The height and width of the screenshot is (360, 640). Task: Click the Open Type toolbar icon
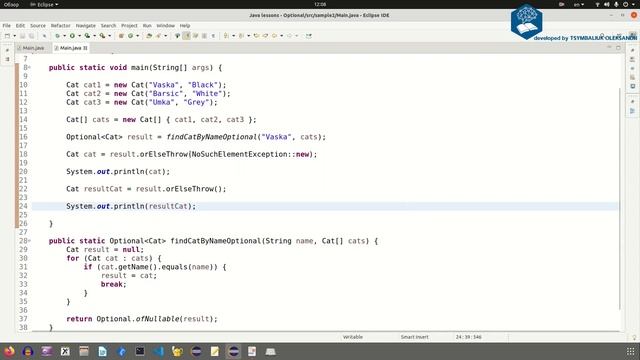[149, 36]
